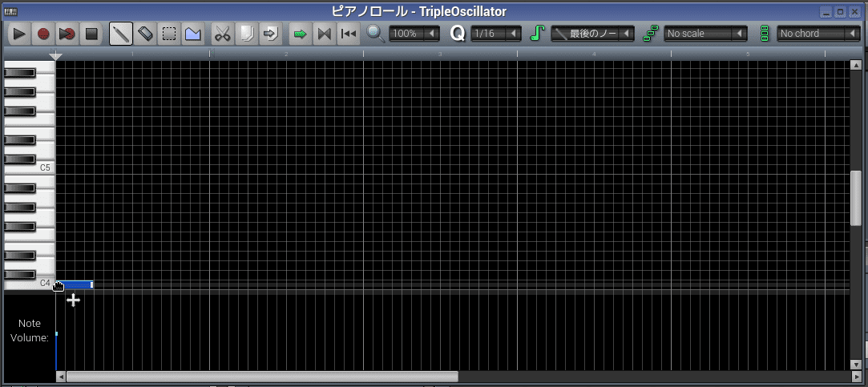The height and width of the screenshot is (387, 868).
Task: Maximize the piano roll window
Action: [x=840, y=12]
